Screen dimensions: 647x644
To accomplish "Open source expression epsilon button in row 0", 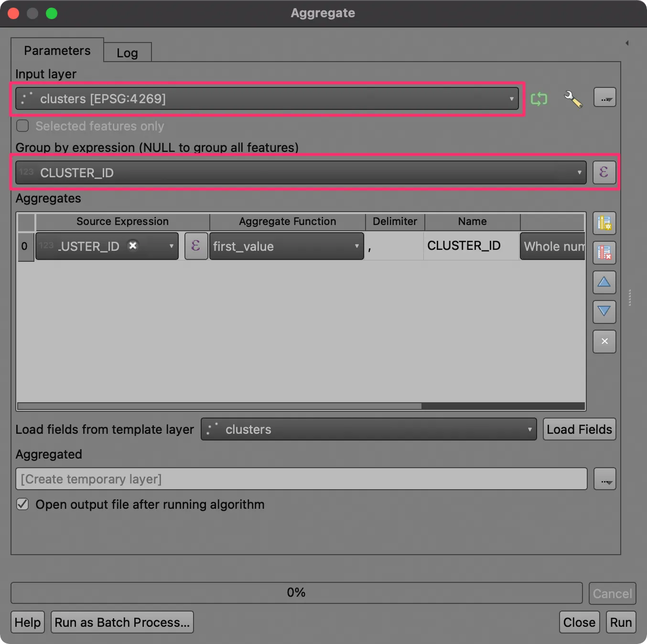I will click(x=196, y=246).
